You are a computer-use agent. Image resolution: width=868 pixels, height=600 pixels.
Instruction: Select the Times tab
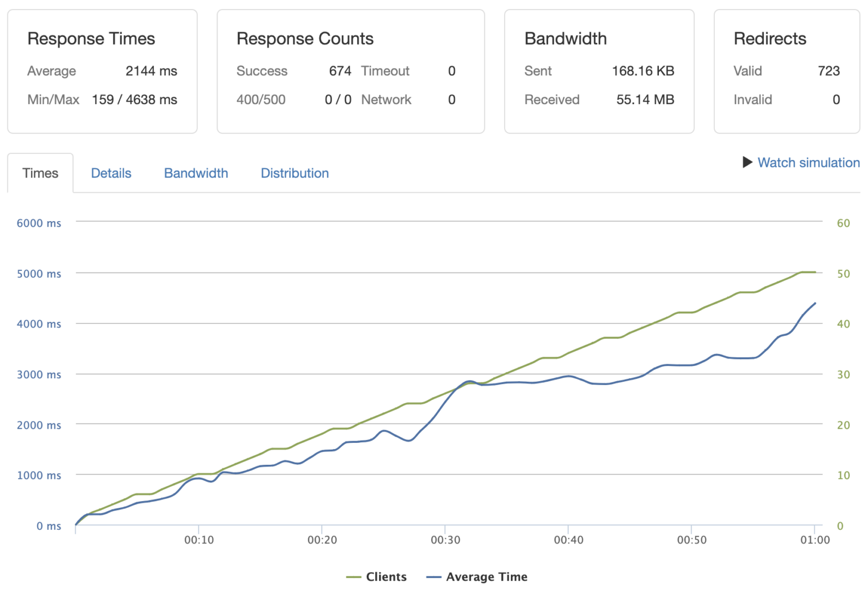tap(40, 173)
